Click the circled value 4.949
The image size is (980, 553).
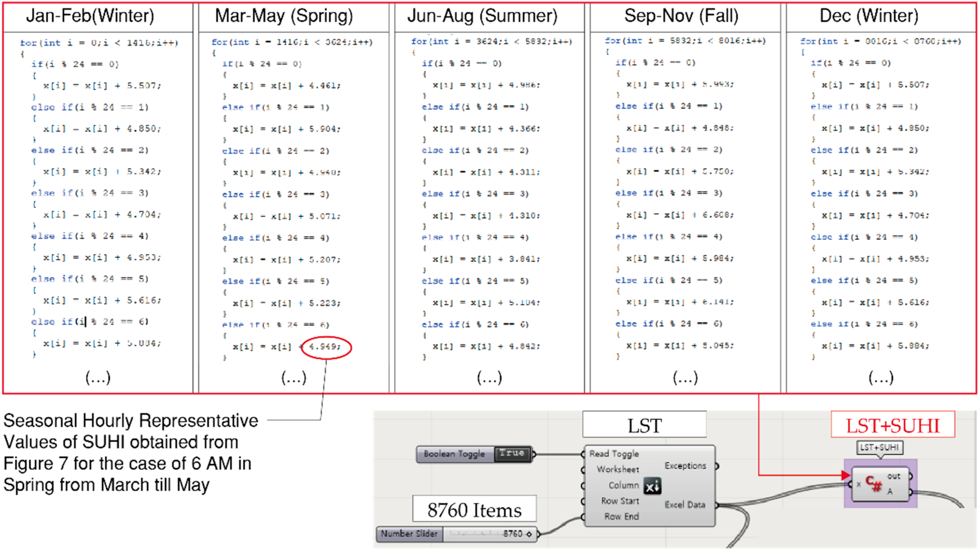click(325, 347)
